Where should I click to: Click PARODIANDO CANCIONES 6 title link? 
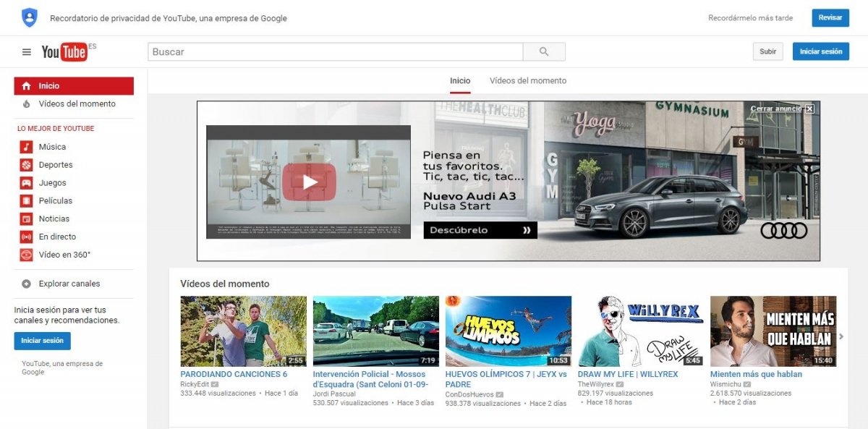[x=234, y=375]
